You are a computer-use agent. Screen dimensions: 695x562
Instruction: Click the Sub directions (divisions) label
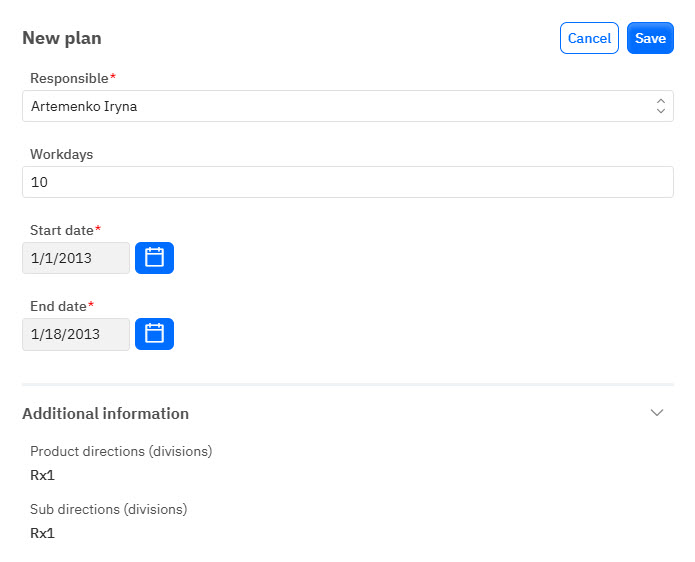coord(108,509)
